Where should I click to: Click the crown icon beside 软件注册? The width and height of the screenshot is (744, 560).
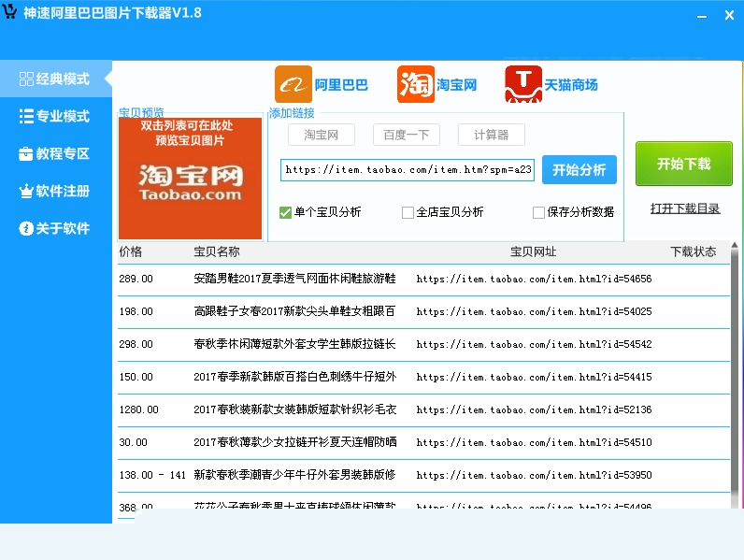coord(26,192)
